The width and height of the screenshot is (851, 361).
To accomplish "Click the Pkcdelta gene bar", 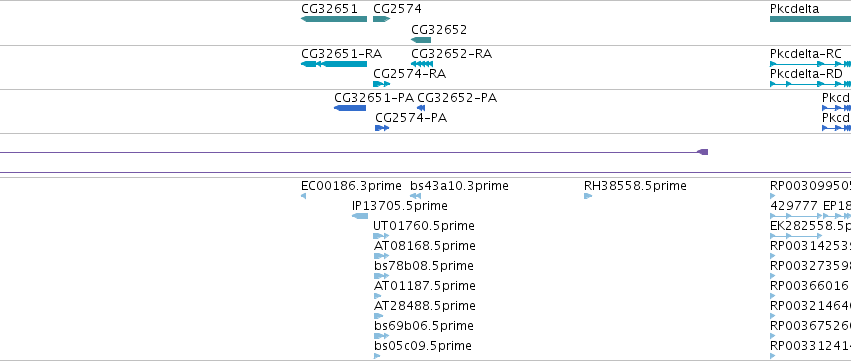I will (810, 19).
